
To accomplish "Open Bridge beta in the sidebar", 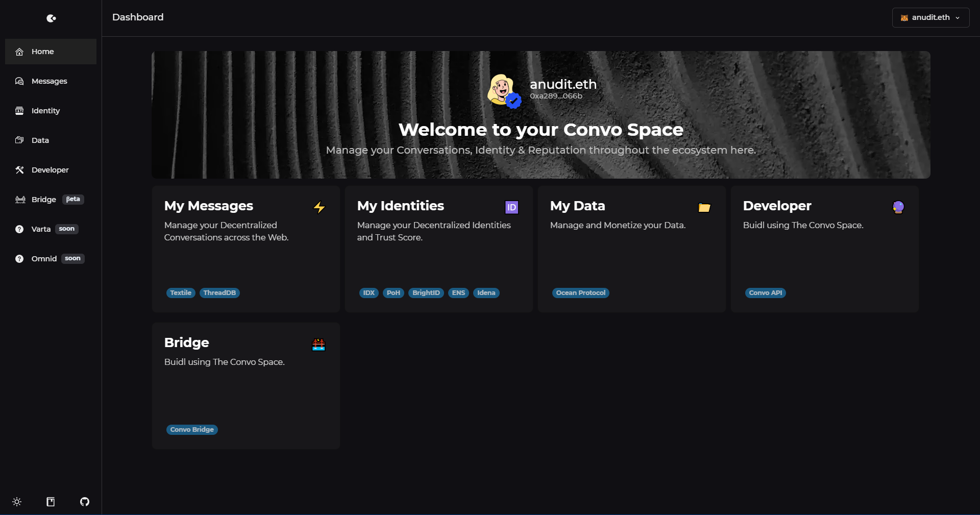I will coord(51,200).
